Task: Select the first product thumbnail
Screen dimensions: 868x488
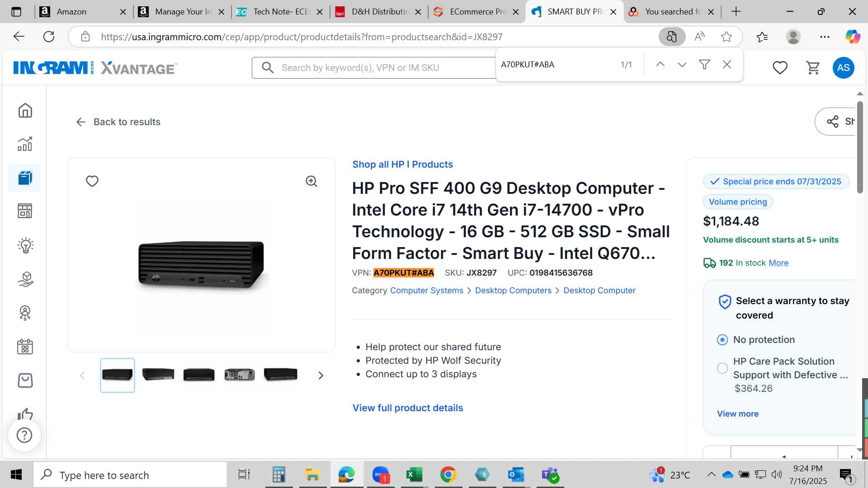Action: [x=118, y=375]
